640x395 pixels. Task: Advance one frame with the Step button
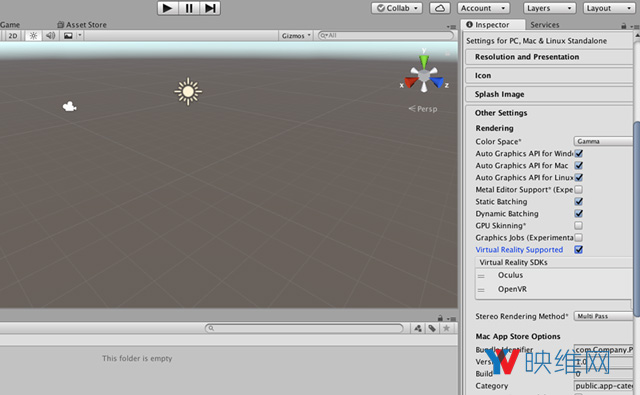click(210, 8)
